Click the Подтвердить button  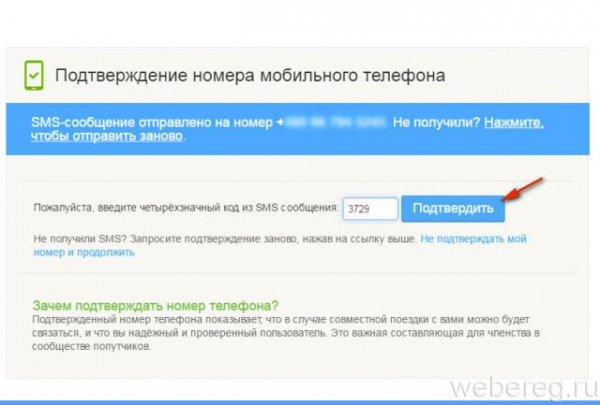(453, 209)
